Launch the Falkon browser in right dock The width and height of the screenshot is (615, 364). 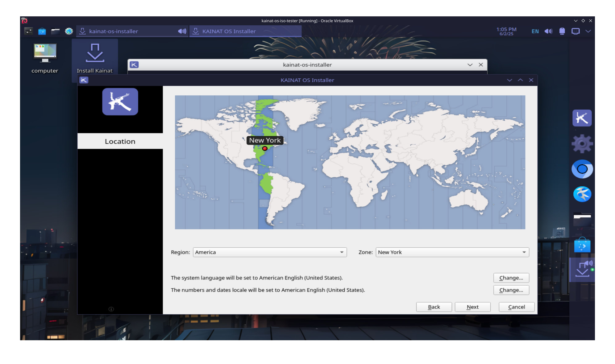tap(582, 194)
